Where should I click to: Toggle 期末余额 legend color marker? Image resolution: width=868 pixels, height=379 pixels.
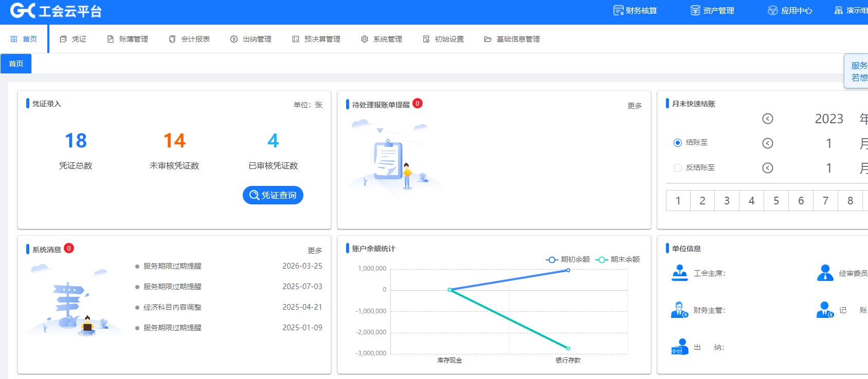coord(602,260)
